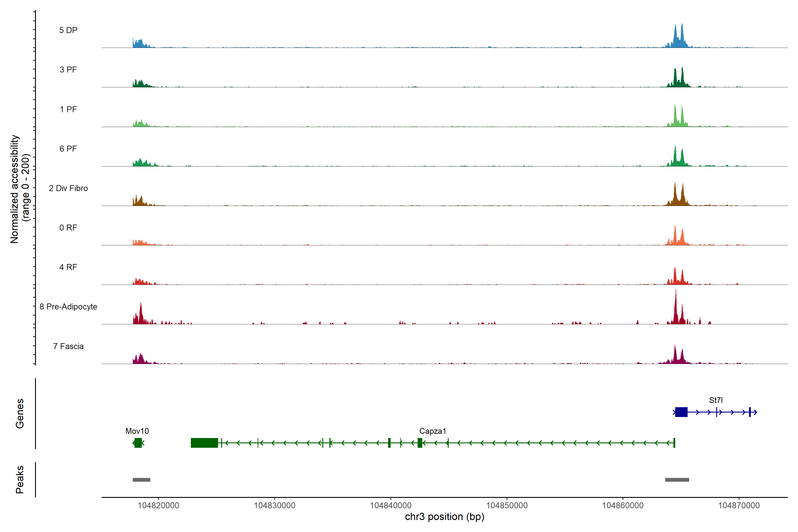
Task: Click the large green Capza1 exon block
Action: point(204,443)
